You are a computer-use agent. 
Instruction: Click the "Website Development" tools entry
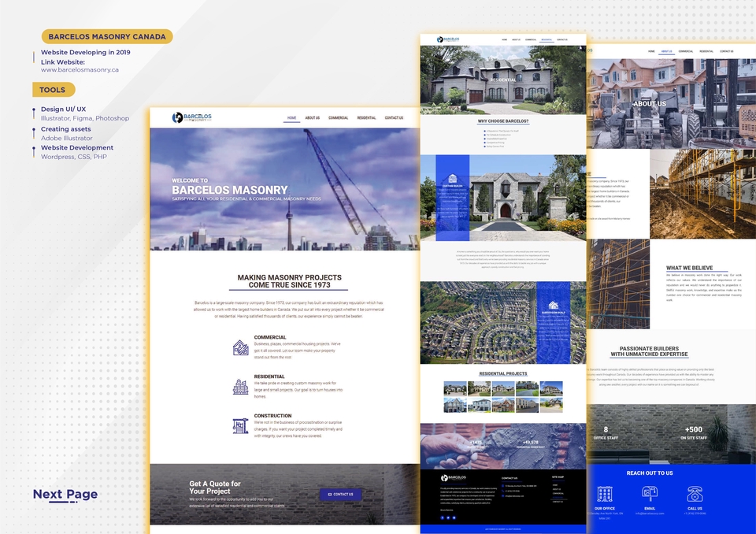click(x=77, y=148)
